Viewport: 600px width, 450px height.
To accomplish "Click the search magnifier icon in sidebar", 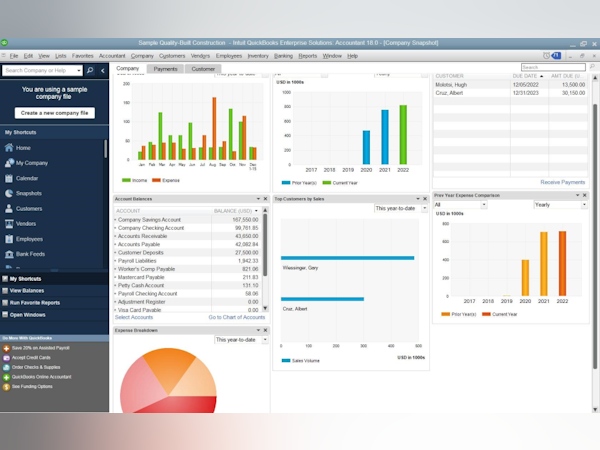I will pos(90,70).
